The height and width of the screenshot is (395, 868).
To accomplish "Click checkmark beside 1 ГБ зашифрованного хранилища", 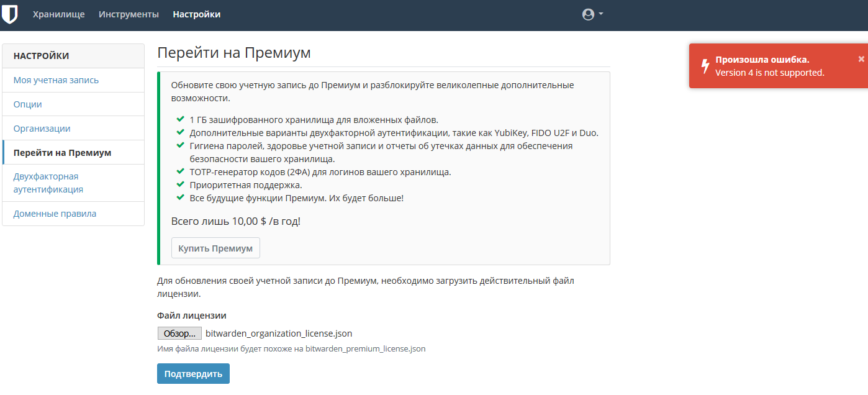I will pos(181,119).
